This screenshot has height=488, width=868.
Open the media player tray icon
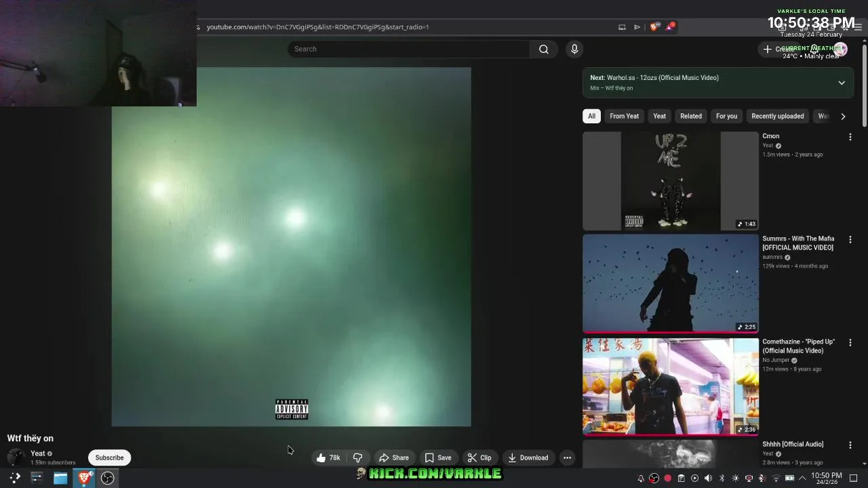tap(694, 479)
